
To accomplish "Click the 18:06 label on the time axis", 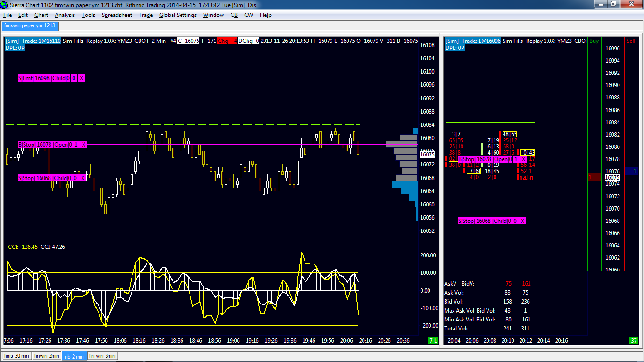I will (120, 340).
